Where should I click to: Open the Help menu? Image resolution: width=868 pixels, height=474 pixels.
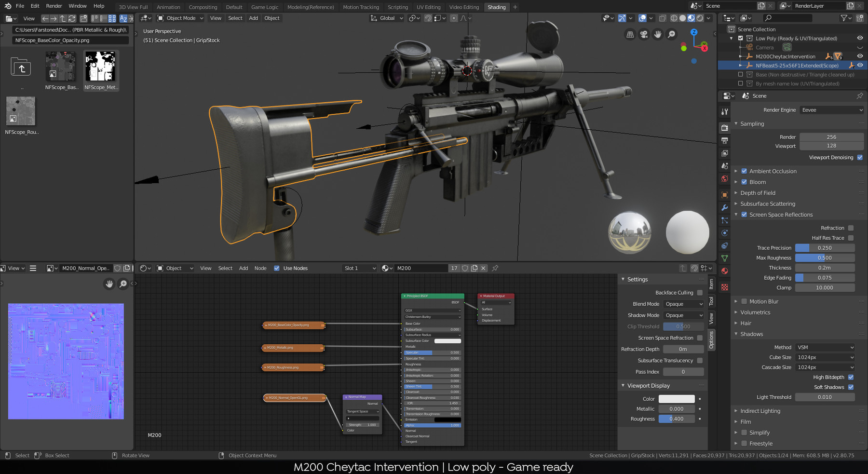click(x=99, y=6)
